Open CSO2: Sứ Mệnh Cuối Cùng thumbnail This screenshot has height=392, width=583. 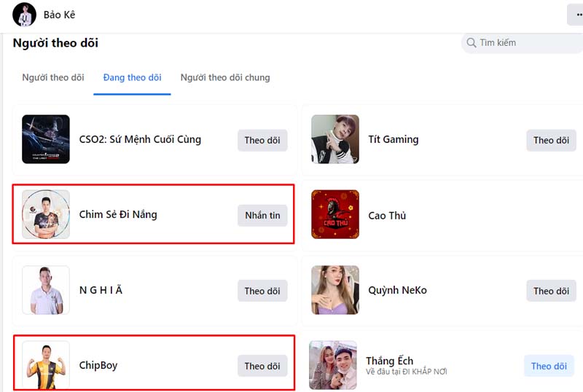click(x=46, y=139)
